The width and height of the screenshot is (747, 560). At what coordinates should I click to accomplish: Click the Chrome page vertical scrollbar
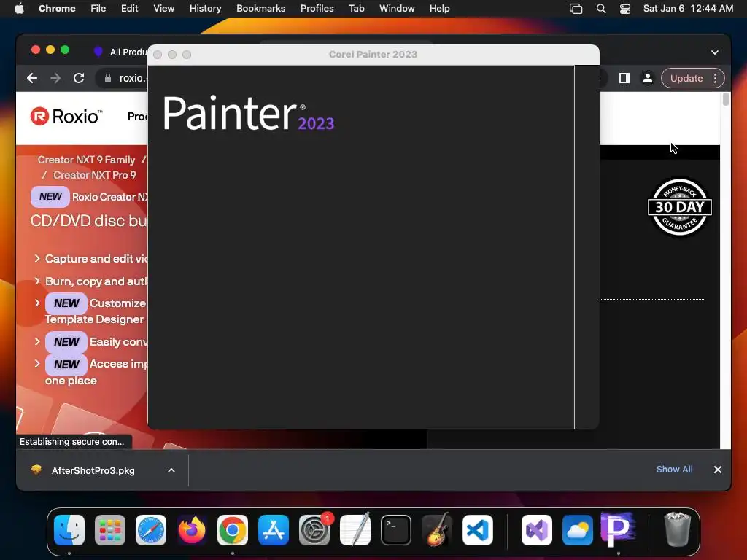726,99
